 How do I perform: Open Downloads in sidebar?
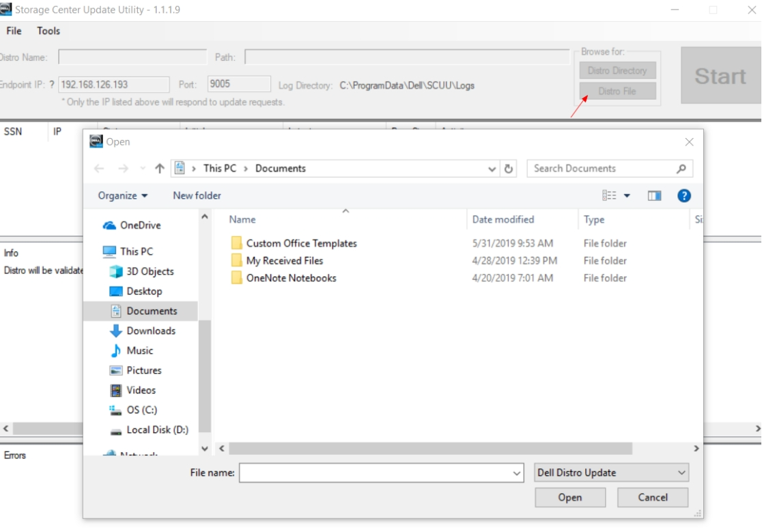[143, 331]
